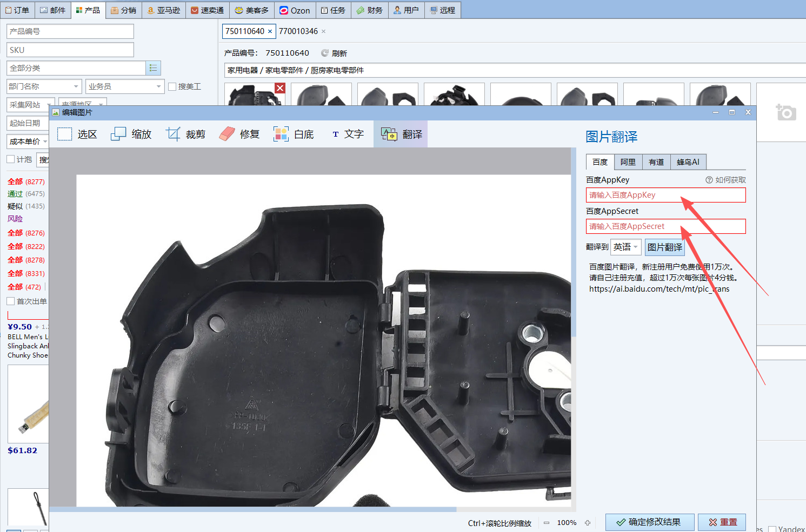Screen dimensions: 806x532
Task: Open the 全部分类 category selector
Action: 76,68
